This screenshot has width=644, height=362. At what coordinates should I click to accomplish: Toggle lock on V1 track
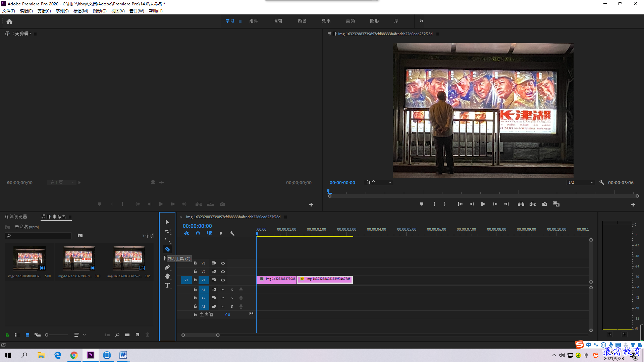coord(195,280)
